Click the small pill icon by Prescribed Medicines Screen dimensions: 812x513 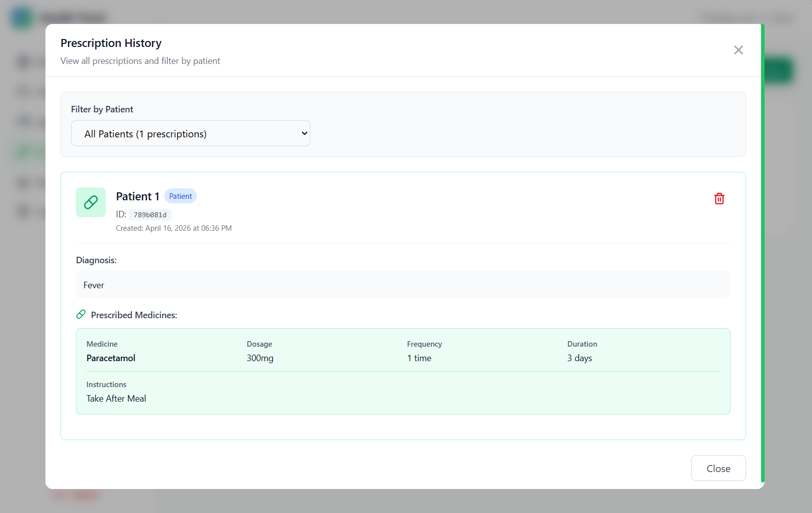pos(81,315)
